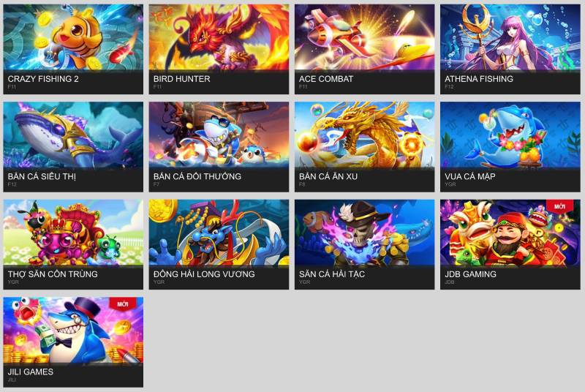Image resolution: width=585 pixels, height=392 pixels.
Task: Open the Ace Combat jet image
Action: click(364, 37)
